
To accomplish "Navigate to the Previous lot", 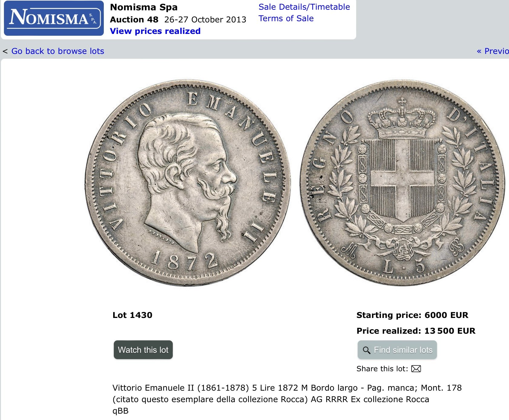I will click(493, 51).
